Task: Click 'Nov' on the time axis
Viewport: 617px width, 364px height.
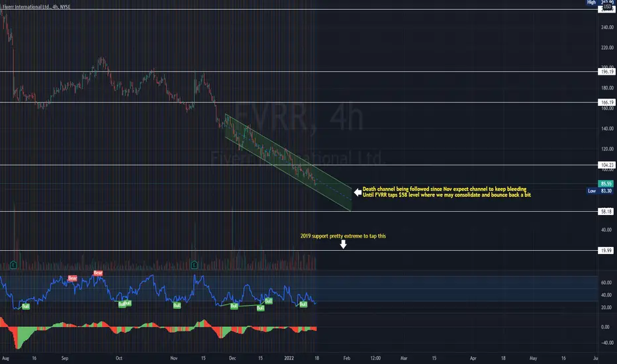Action: (x=174, y=359)
